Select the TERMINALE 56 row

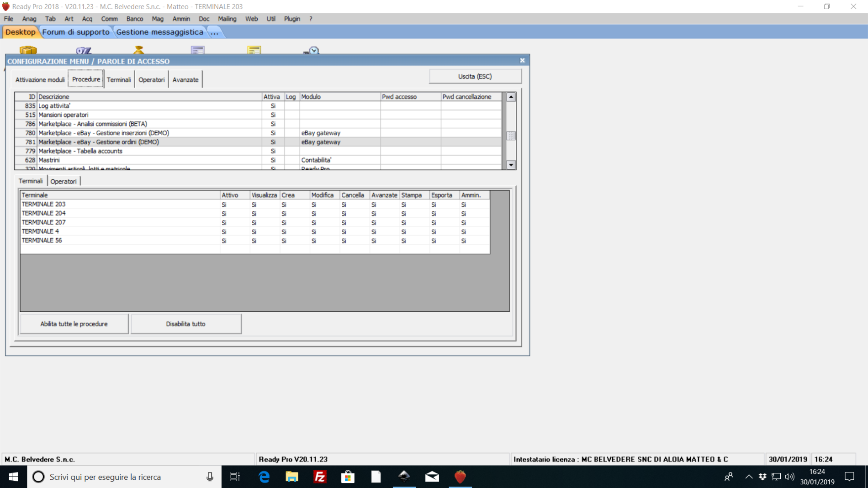click(255, 241)
